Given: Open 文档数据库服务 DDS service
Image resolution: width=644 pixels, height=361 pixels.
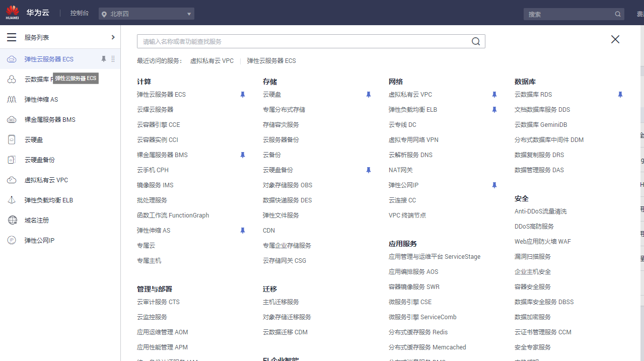Looking at the screenshot, I should (542, 110).
